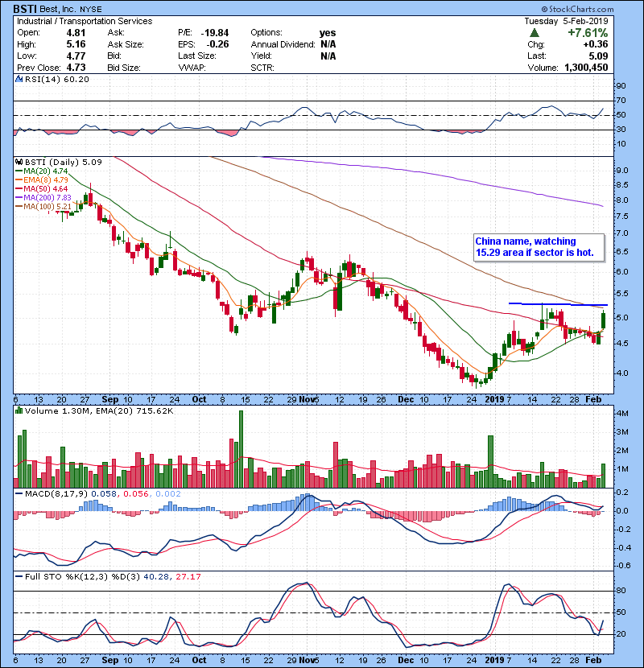
Task: Click the 90 level on the RSI scale
Action: [x=621, y=86]
